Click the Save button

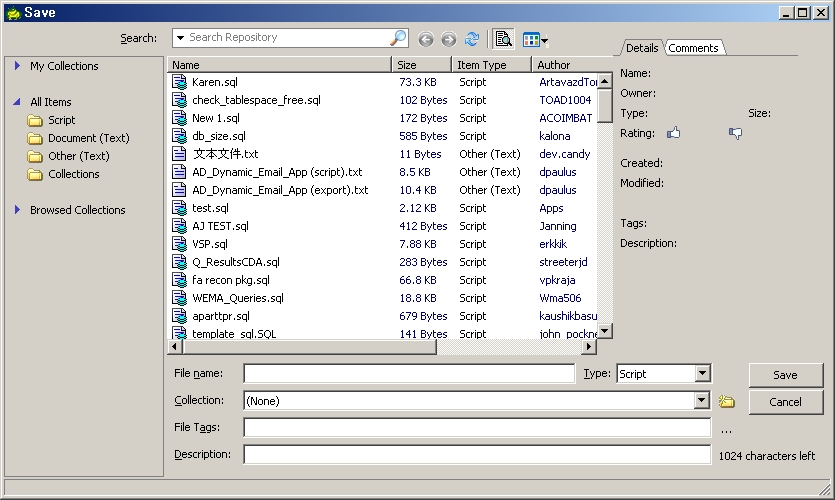click(x=785, y=375)
